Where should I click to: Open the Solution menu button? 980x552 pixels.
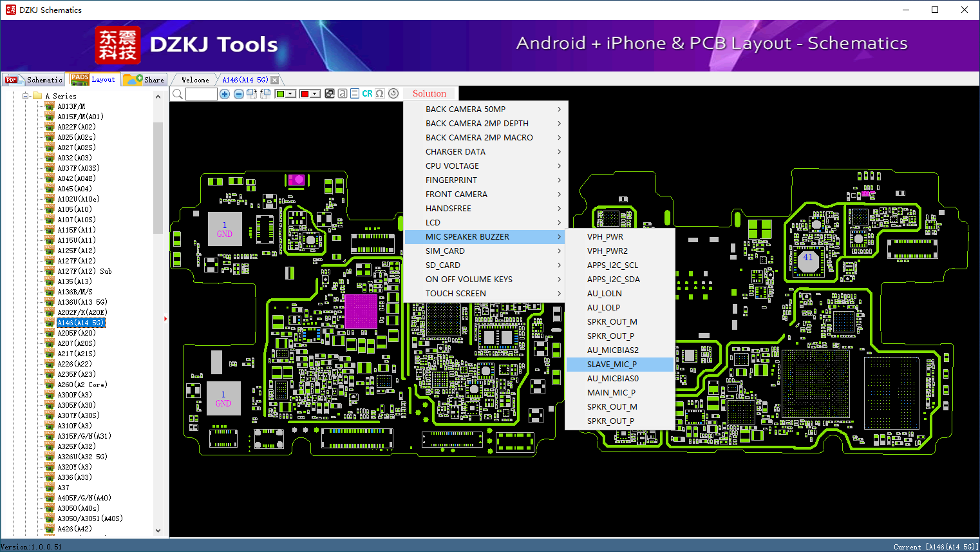click(429, 93)
